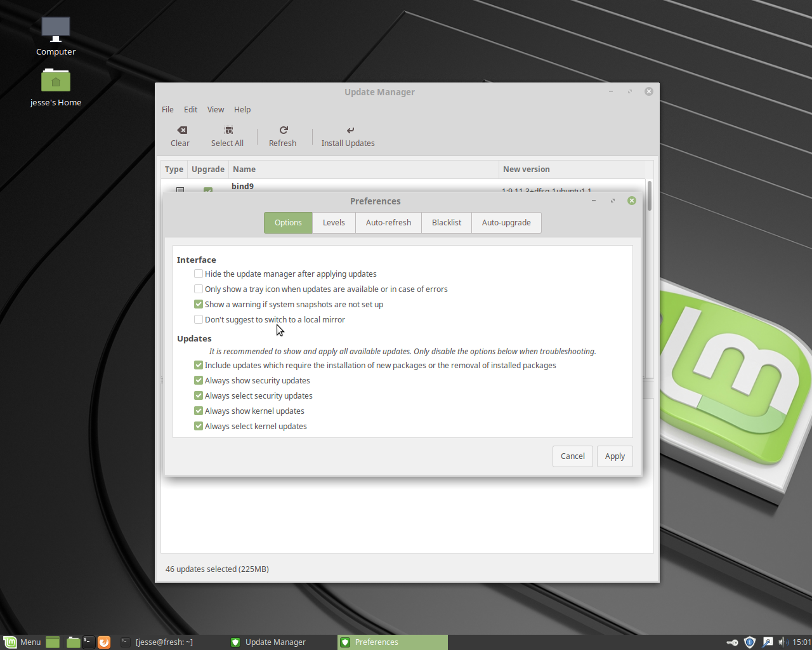
Task: Click the Update Manager shield tray icon
Action: [749, 642]
